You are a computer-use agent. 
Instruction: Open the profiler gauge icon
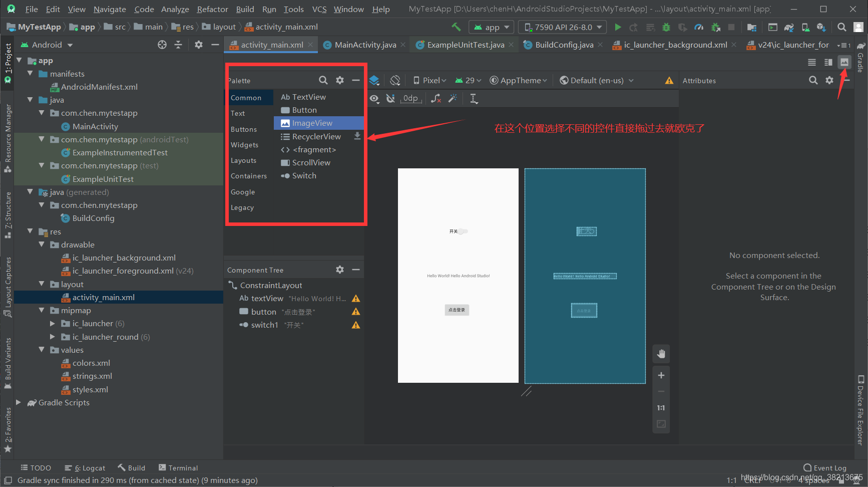[699, 27]
